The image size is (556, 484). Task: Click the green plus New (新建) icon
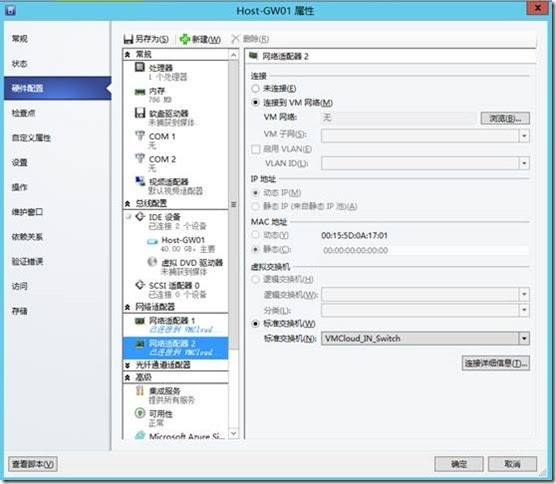(x=184, y=39)
